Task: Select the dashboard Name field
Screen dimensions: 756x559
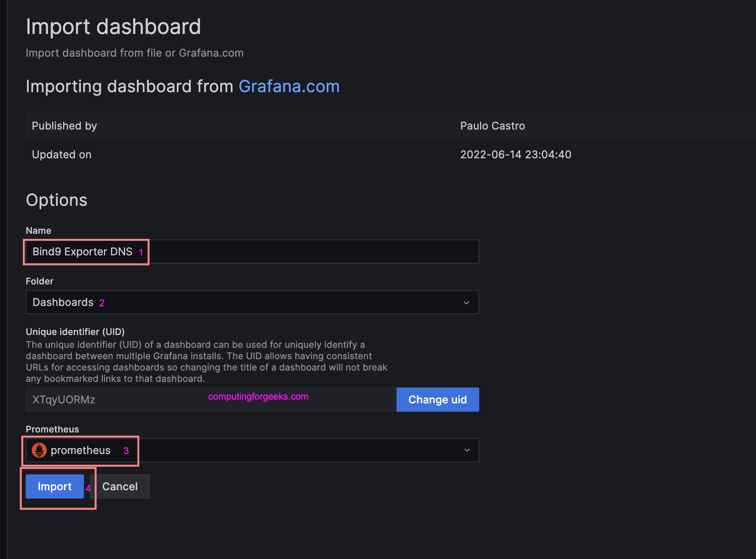Action: click(x=252, y=251)
